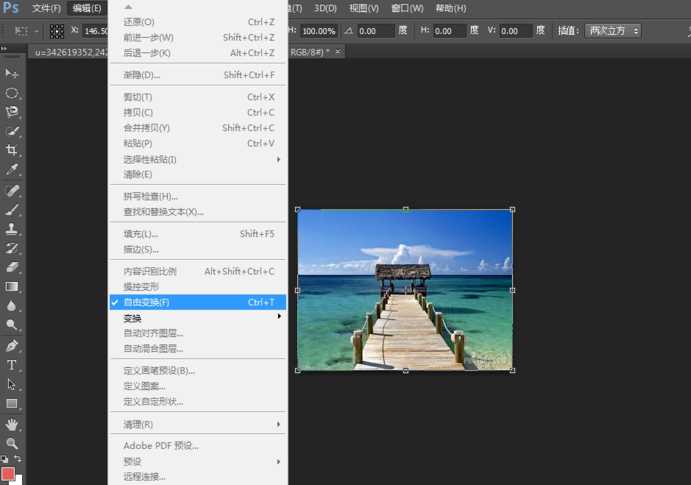Select the Type (T) tool
691x485 pixels.
[12, 365]
